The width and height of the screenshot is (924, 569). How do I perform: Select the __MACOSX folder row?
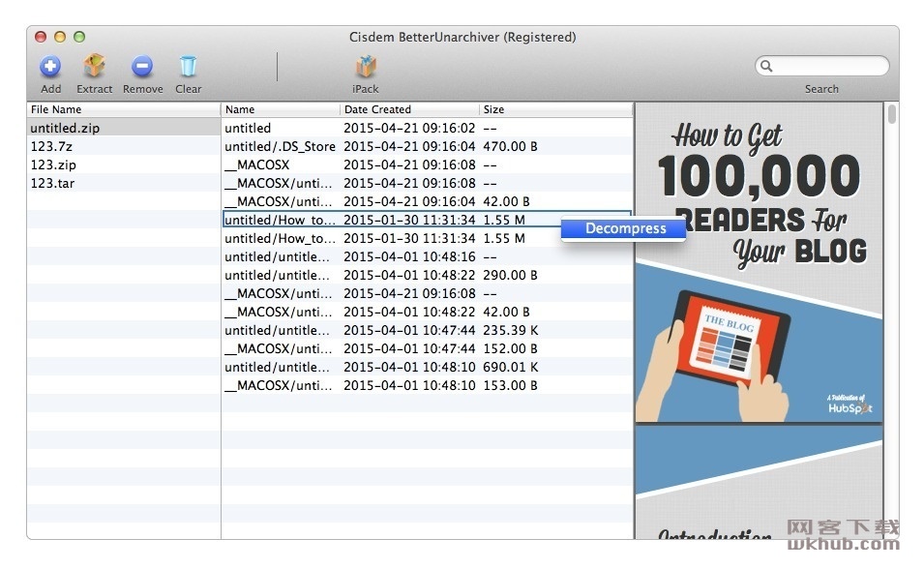(x=428, y=165)
